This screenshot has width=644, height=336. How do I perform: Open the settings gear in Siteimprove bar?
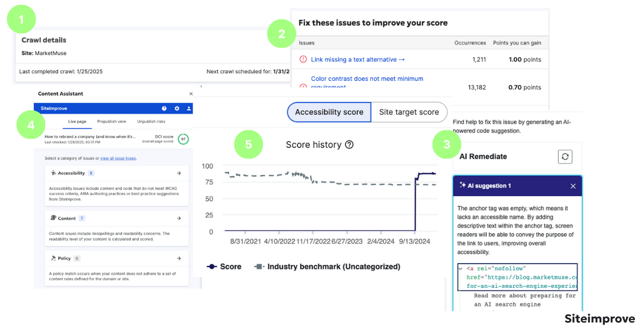(177, 108)
